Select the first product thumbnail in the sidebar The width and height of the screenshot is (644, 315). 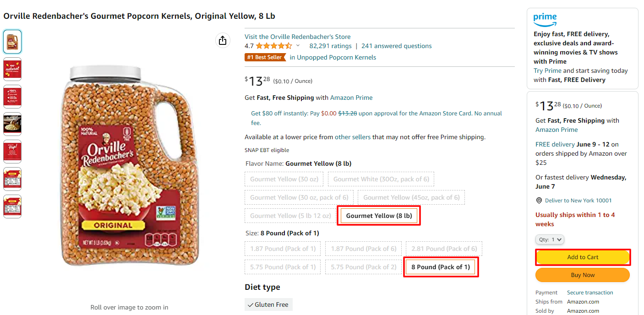[12, 41]
